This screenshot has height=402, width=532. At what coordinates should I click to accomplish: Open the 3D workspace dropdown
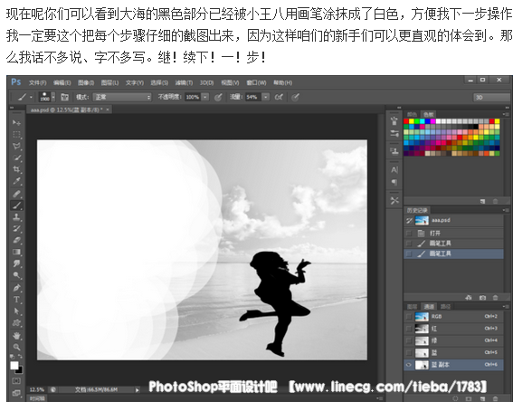491,98
